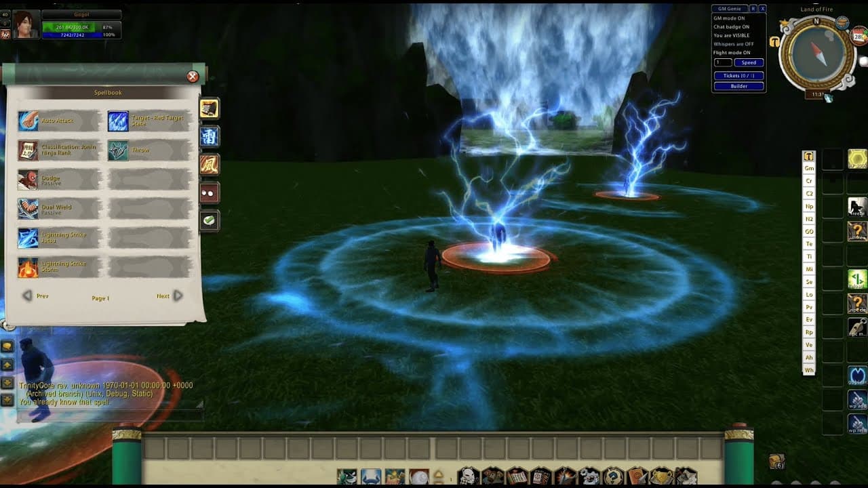Click the Builder button

click(738, 86)
